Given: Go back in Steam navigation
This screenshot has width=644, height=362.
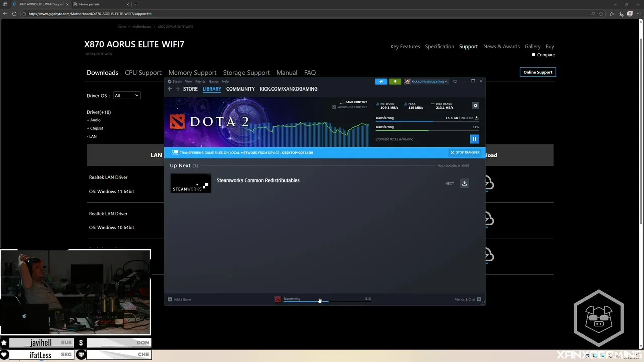Looking at the screenshot, I should pyautogui.click(x=170, y=89).
